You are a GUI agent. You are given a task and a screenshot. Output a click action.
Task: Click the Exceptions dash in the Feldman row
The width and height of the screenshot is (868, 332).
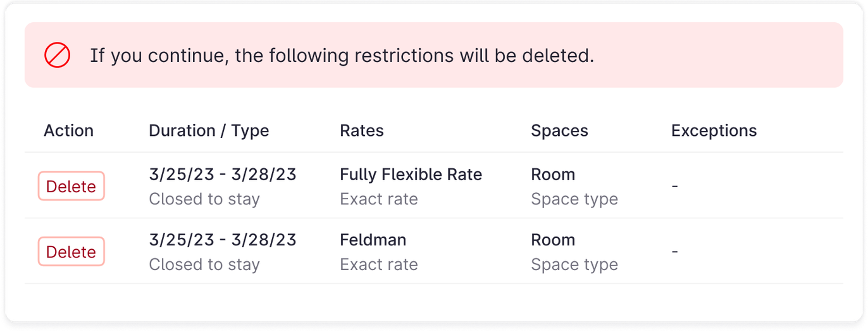675,252
